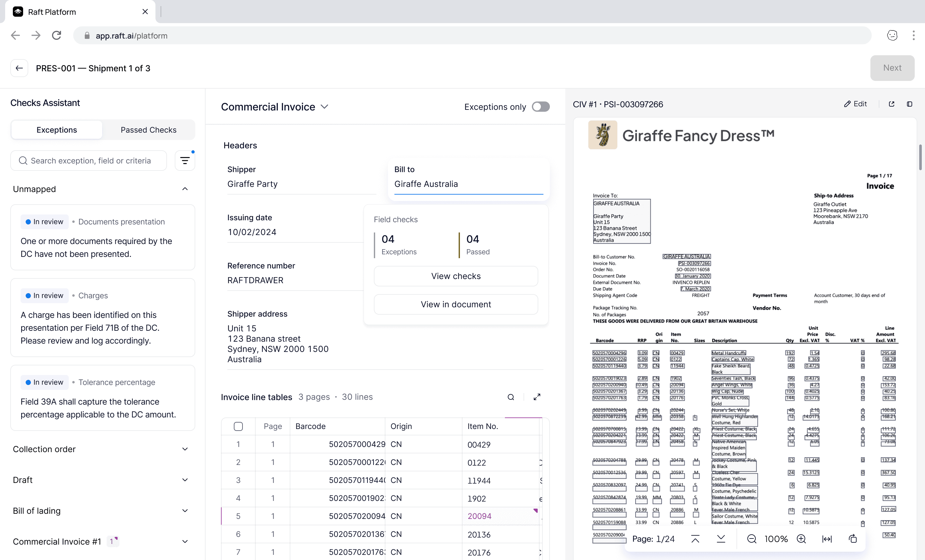
Task: Open the browser profile face icon
Action: click(892, 36)
